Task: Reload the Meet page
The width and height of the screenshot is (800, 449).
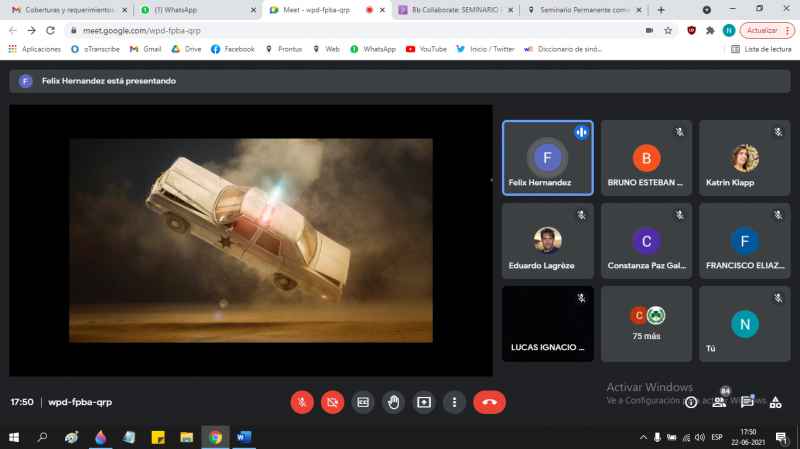Action: pos(50,31)
